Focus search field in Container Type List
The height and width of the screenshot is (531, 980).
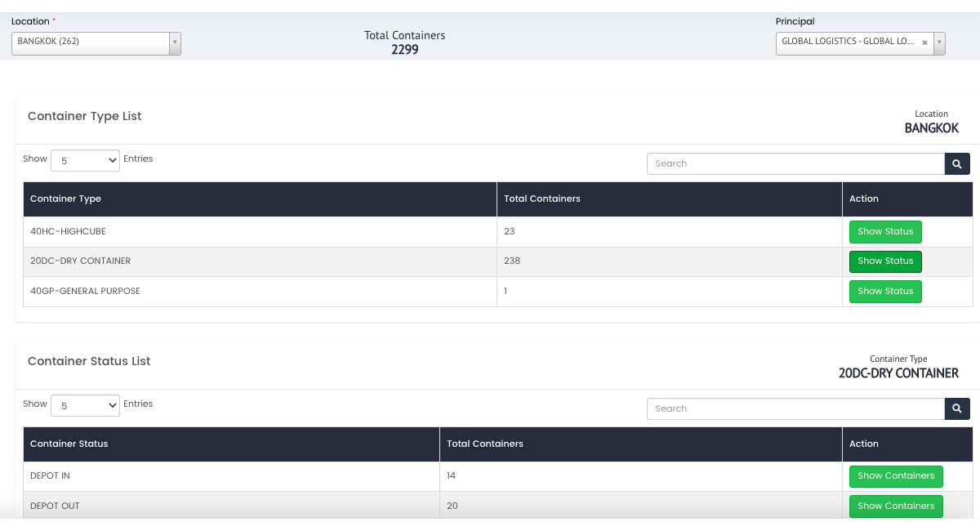(795, 163)
